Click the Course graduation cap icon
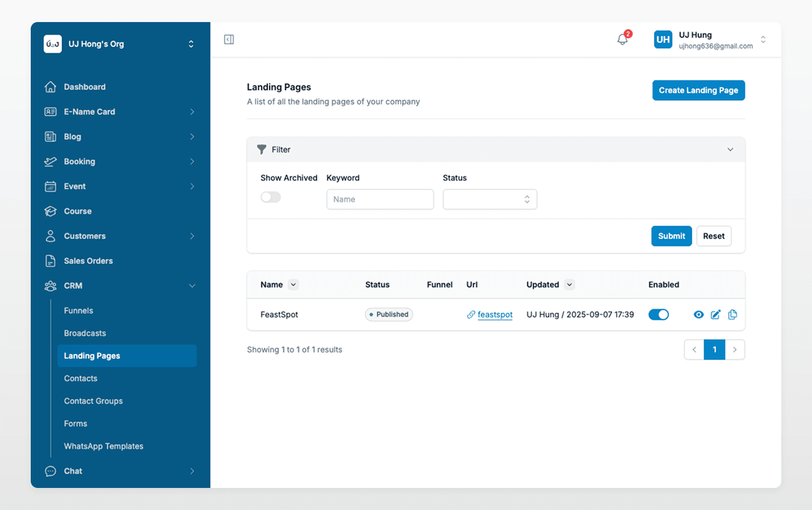The width and height of the screenshot is (812, 510). pyautogui.click(x=50, y=211)
